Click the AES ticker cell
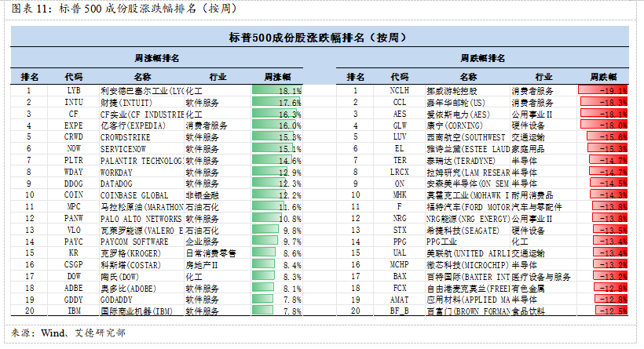This screenshot has width=644, height=349. point(399,114)
